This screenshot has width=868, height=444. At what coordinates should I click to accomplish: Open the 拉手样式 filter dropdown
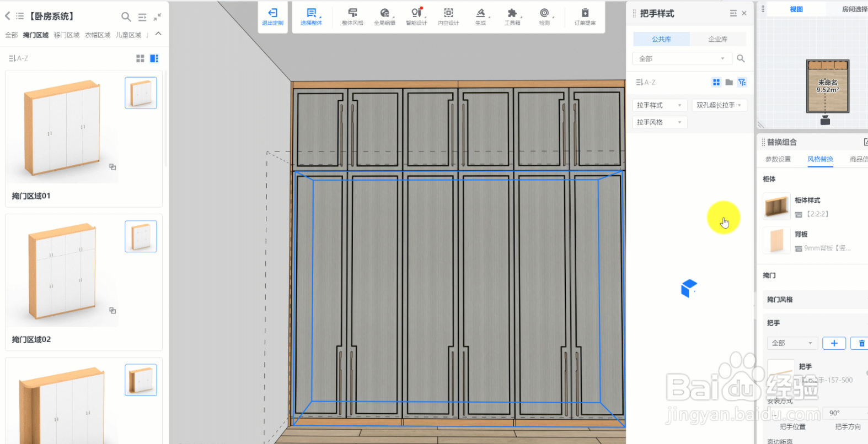tap(660, 105)
